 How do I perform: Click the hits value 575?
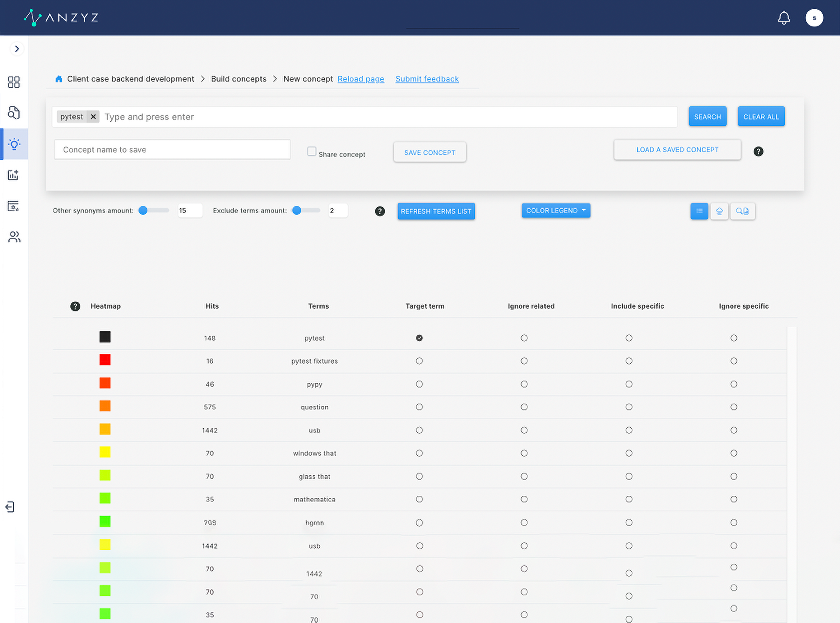tap(210, 407)
